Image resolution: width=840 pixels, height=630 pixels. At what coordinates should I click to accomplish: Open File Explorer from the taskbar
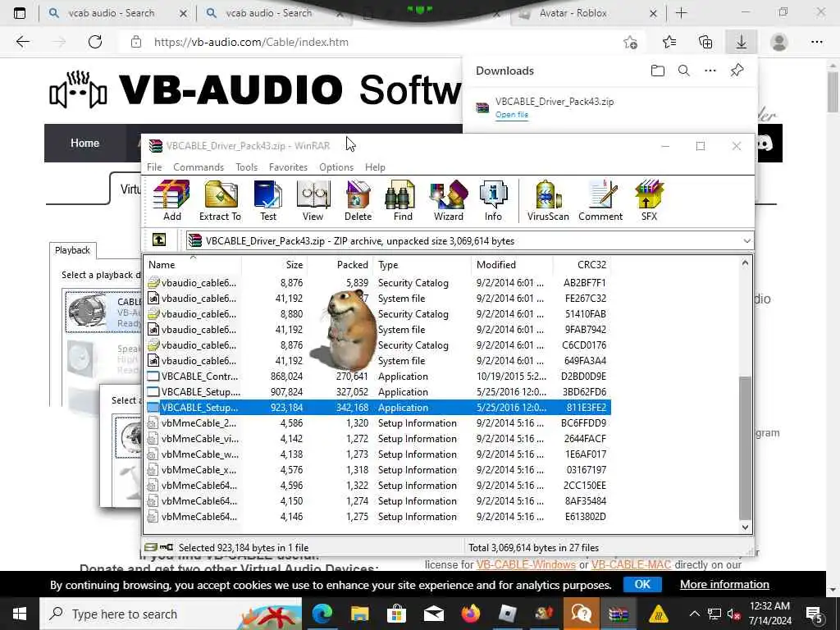coord(359,614)
